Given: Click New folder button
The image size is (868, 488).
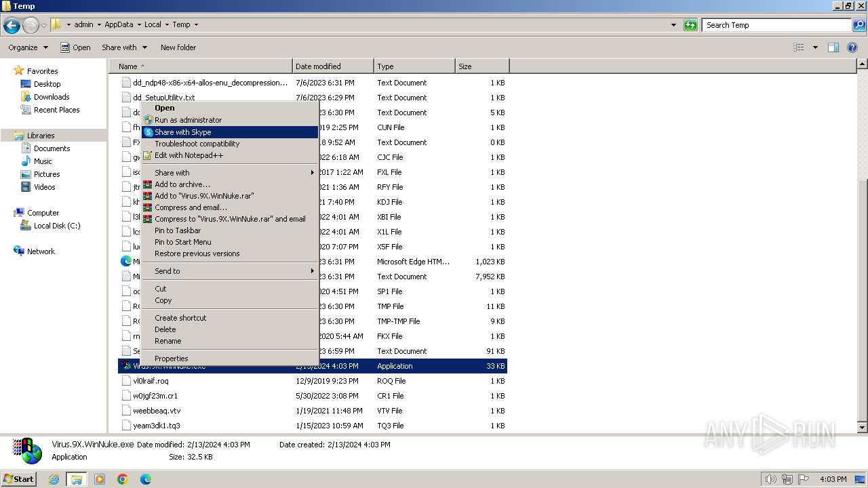Looking at the screenshot, I should tap(178, 47).
